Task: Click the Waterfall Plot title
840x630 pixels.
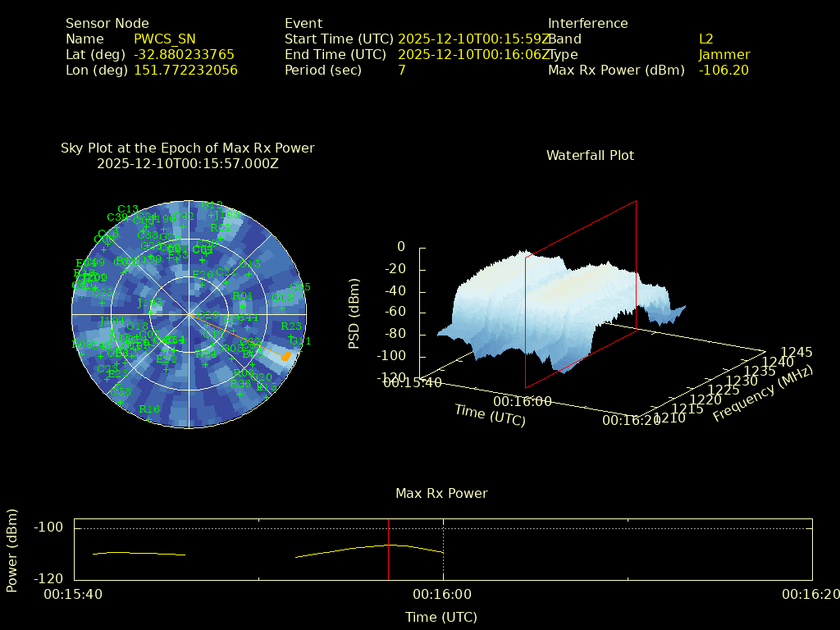Action: click(590, 155)
